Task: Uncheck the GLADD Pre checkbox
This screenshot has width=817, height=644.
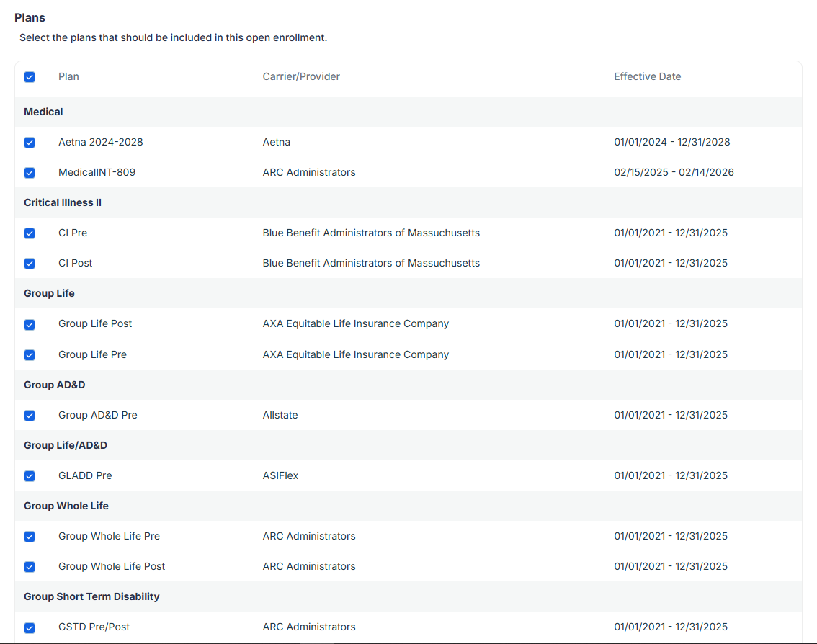Action: pos(30,476)
